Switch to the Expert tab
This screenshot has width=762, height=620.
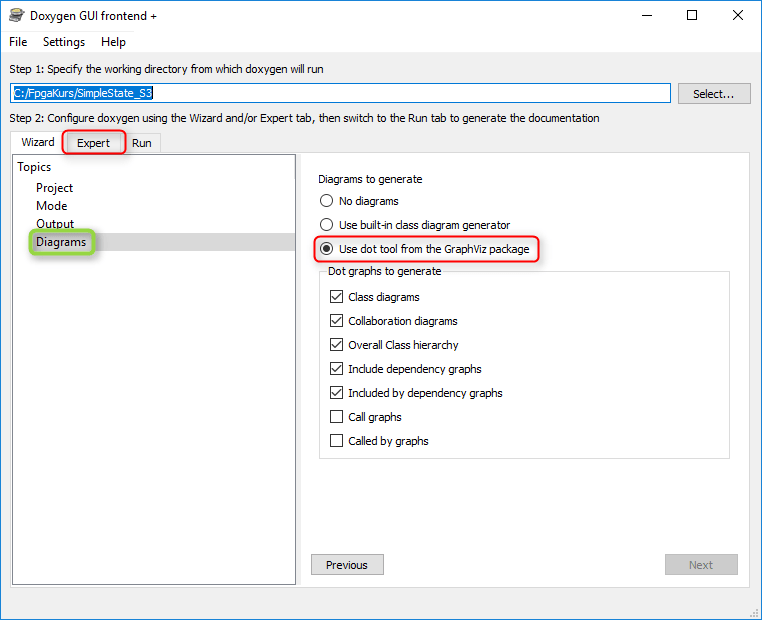[x=94, y=143]
